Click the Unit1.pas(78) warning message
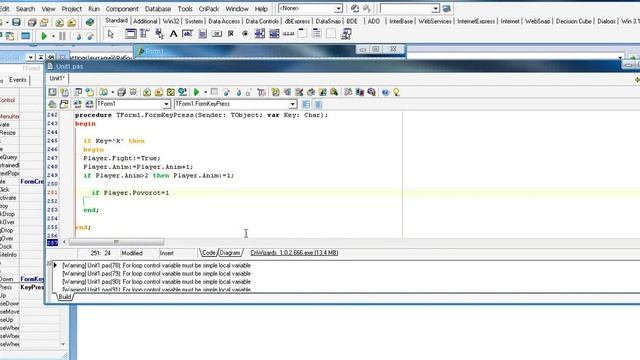Screen dimensions: 640x360 [x=156, y=265]
